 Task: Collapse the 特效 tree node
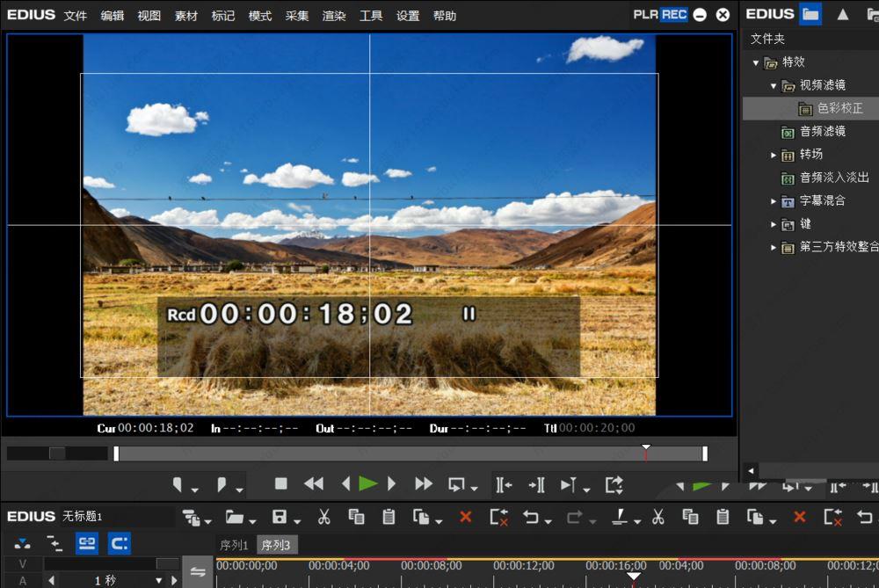click(x=756, y=62)
